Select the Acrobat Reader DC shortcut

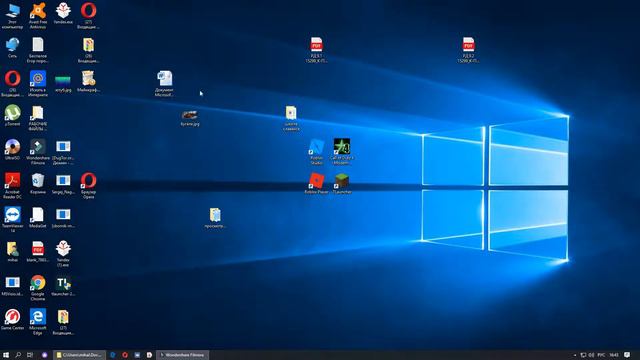point(12,186)
